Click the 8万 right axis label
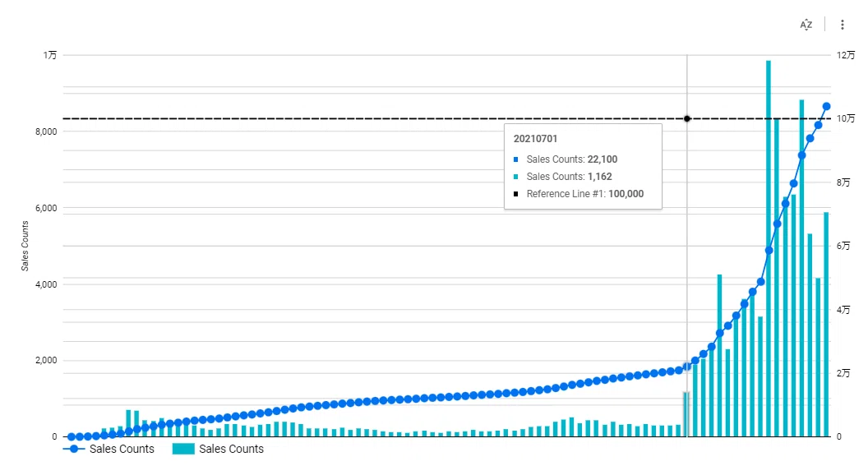 point(843,182)
